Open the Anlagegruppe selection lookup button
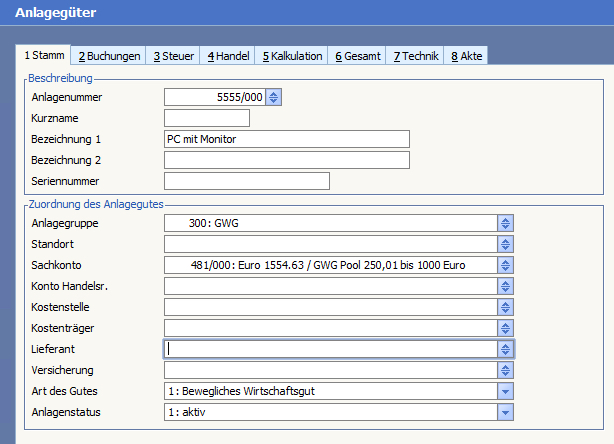 (x=506, y=223)
